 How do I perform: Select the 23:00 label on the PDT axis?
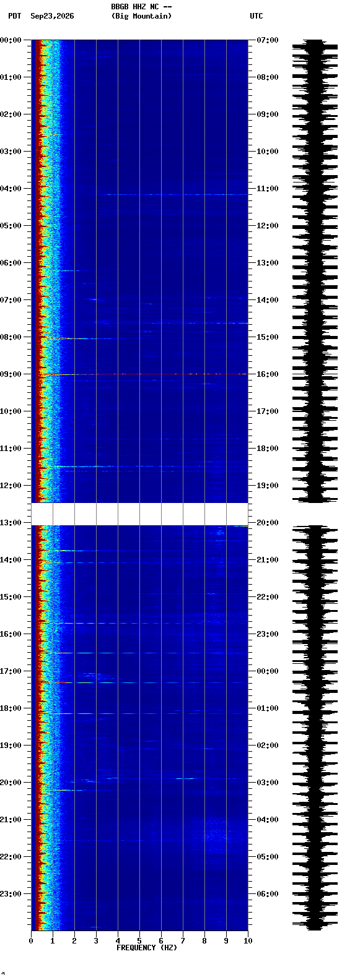point(11,894)
